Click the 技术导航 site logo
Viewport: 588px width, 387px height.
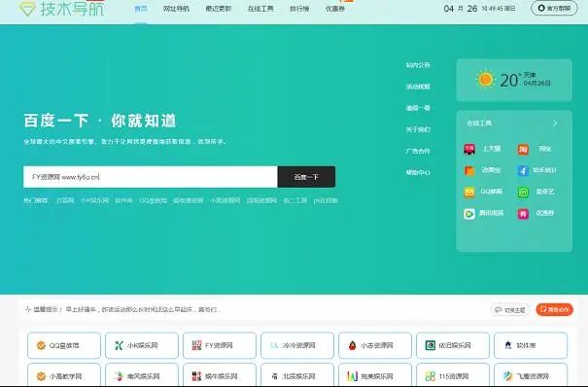tap(62, 8)
